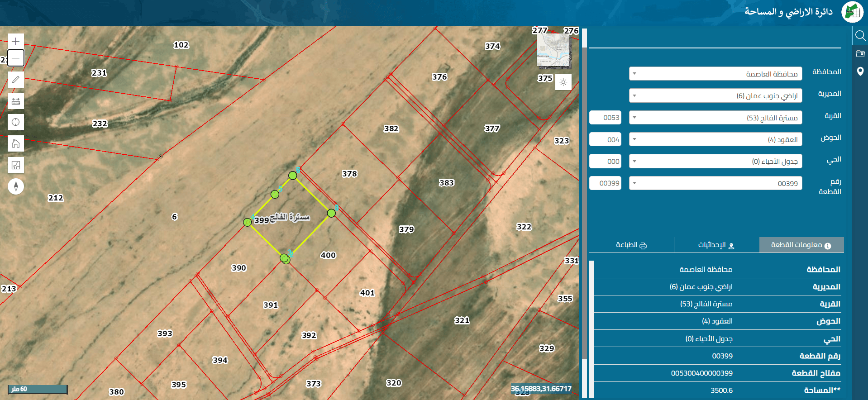Switch to the parcel info tab (معلومات القطعة)

pyautogui.click(x=801, y=245)
